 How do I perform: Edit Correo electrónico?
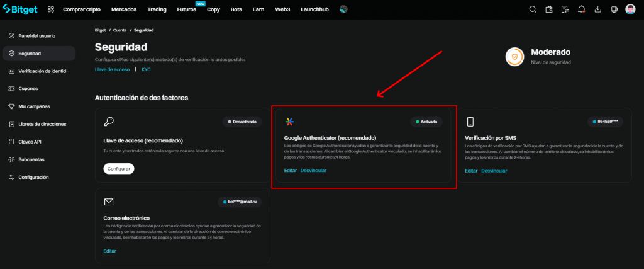point(109,251)
